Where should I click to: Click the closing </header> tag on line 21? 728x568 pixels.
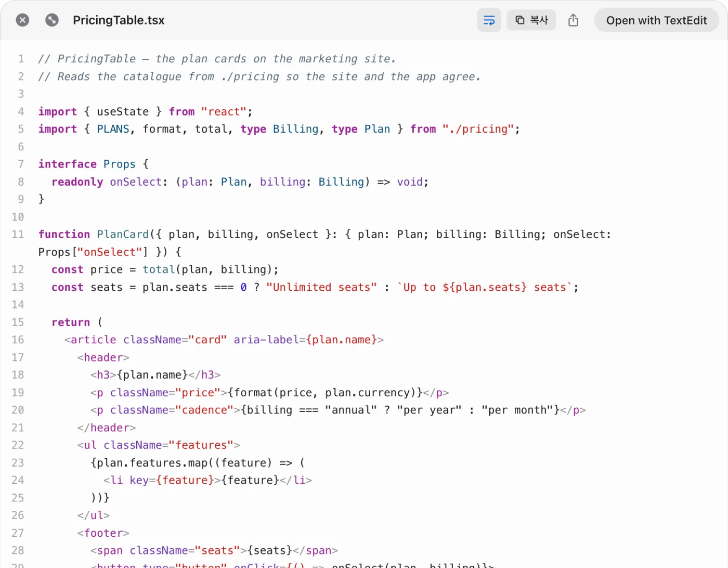tap(107, 428)
